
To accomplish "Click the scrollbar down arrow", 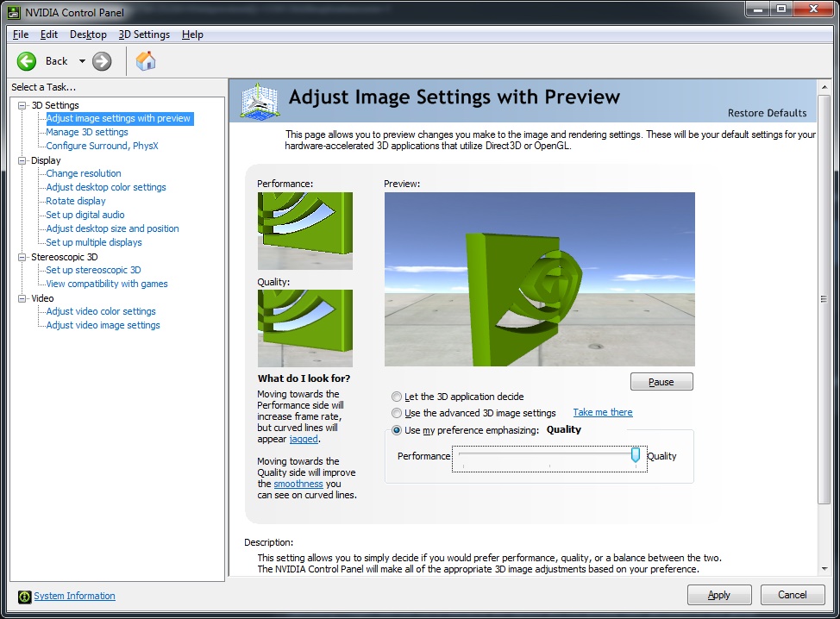I will (x=824, y=569).
